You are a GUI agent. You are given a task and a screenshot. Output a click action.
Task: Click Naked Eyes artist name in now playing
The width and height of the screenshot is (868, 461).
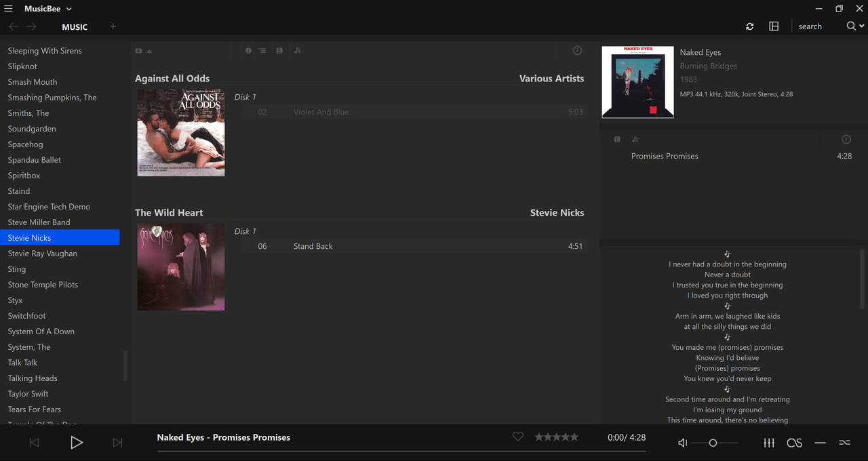[701, 52]
